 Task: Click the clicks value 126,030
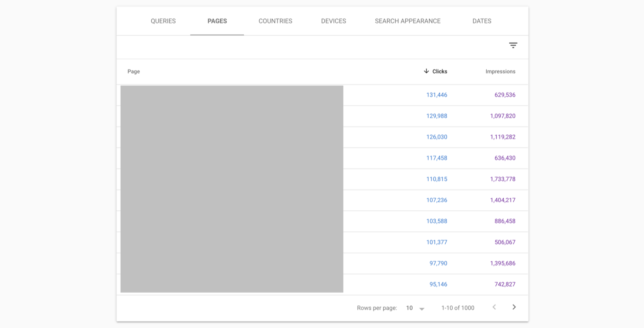click(437, 137)
